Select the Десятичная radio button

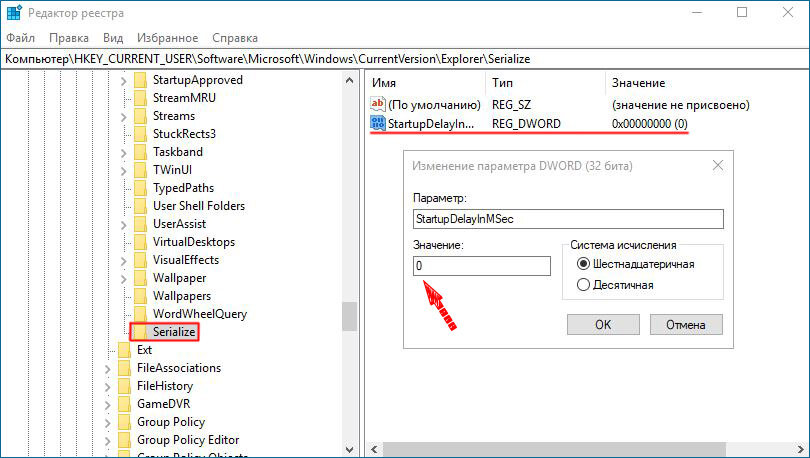[583, 285]
